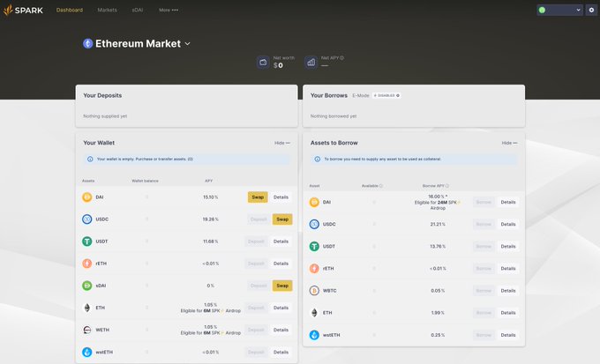This screenshot has height=364, width=600.
Task: Swap DAI in Your Wallet
Action: pos(258,197)
